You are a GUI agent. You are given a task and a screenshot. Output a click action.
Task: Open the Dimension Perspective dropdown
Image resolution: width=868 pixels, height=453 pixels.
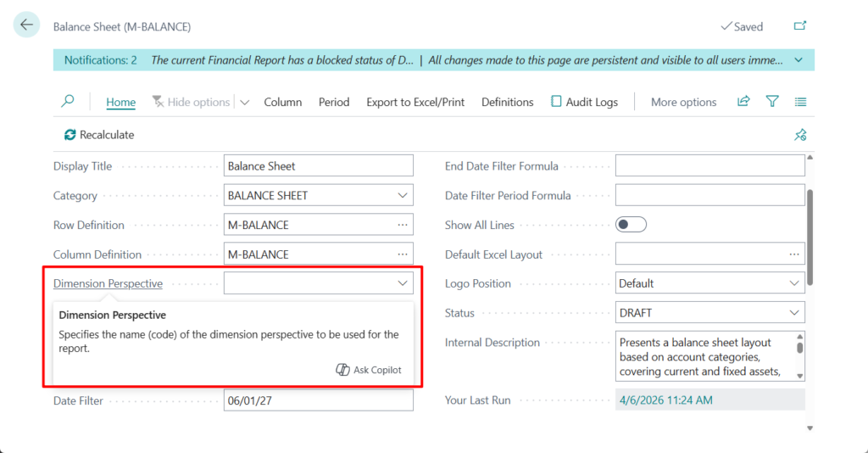pyautogui.click(x=403, y=283)
